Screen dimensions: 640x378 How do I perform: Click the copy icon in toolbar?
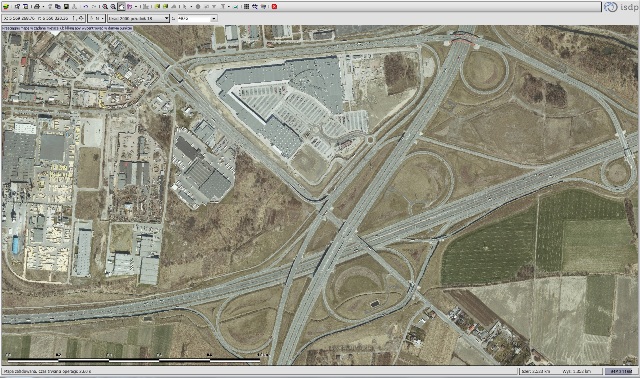point(58,7)
